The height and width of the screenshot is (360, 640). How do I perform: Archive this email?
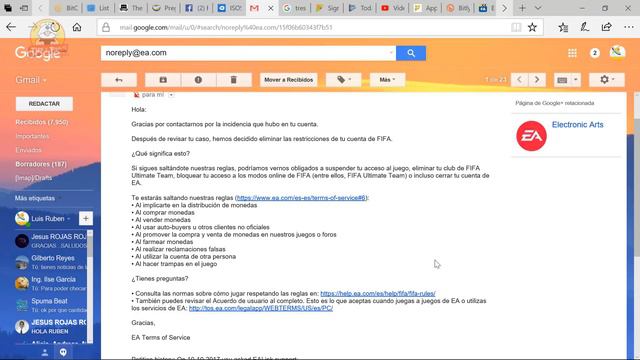163,80
